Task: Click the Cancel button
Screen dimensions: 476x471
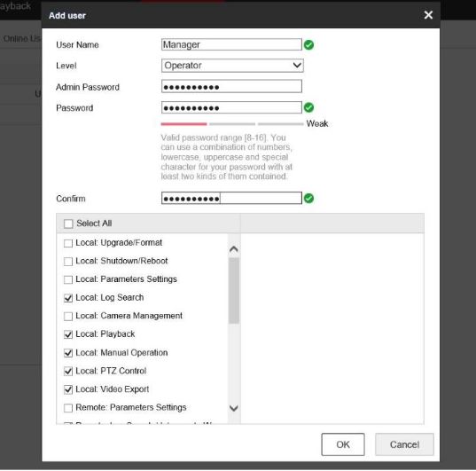Action: point(404,444)
